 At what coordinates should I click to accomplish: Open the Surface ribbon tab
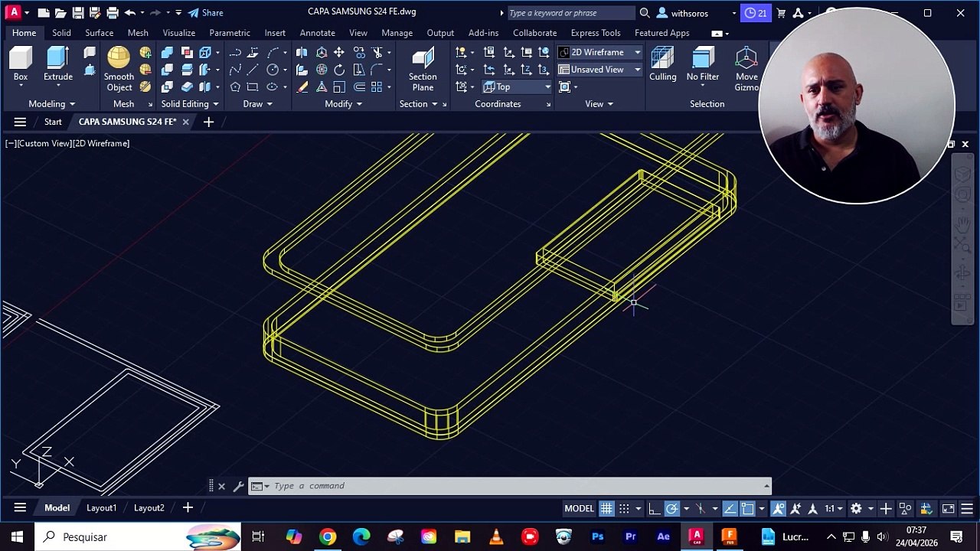99,33
